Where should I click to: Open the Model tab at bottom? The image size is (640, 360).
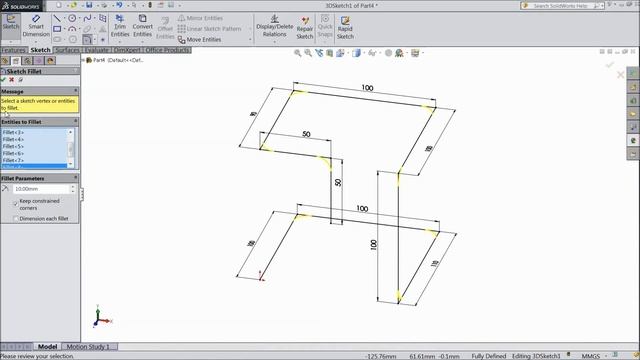click(x=47, y=347)
